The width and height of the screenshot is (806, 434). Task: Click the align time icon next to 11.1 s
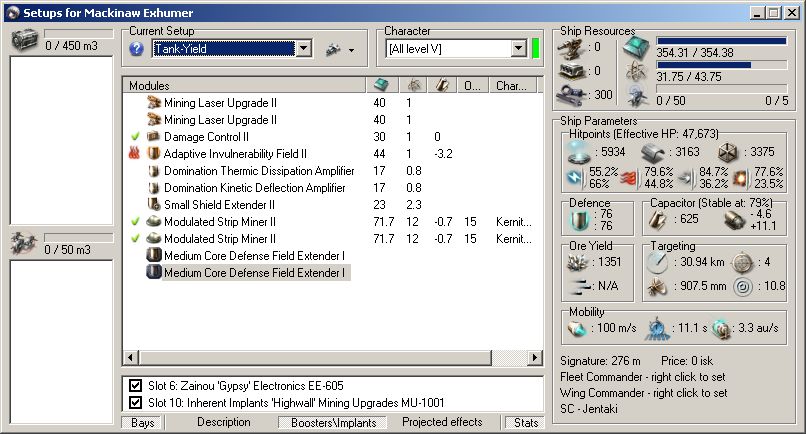click(x=657, y=329)
